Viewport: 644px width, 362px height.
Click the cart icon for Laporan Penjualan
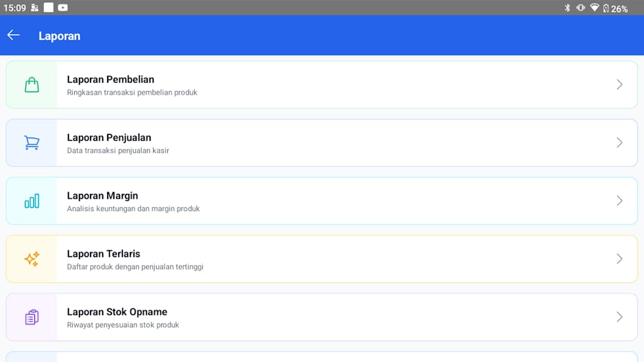[32, 143]
